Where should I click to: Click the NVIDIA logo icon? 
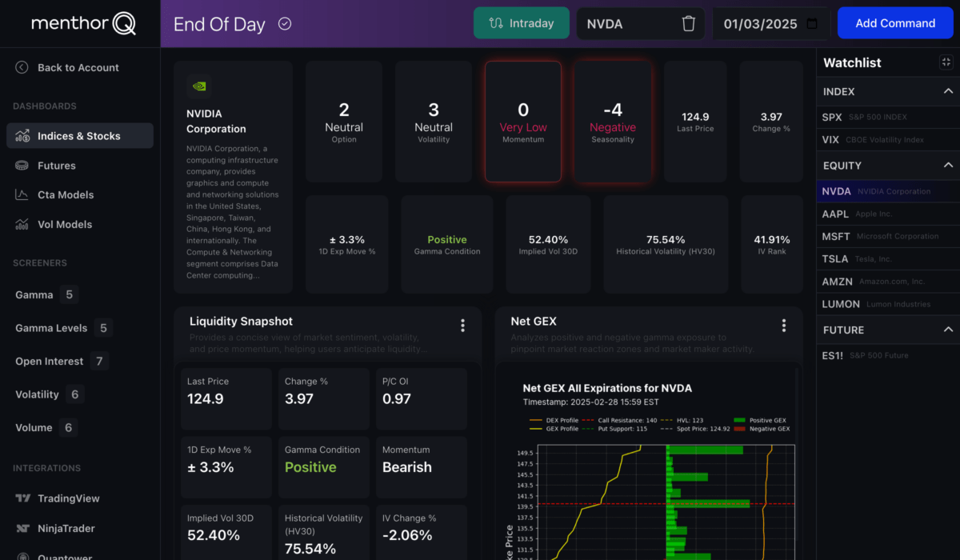click(x=198, y=86)
